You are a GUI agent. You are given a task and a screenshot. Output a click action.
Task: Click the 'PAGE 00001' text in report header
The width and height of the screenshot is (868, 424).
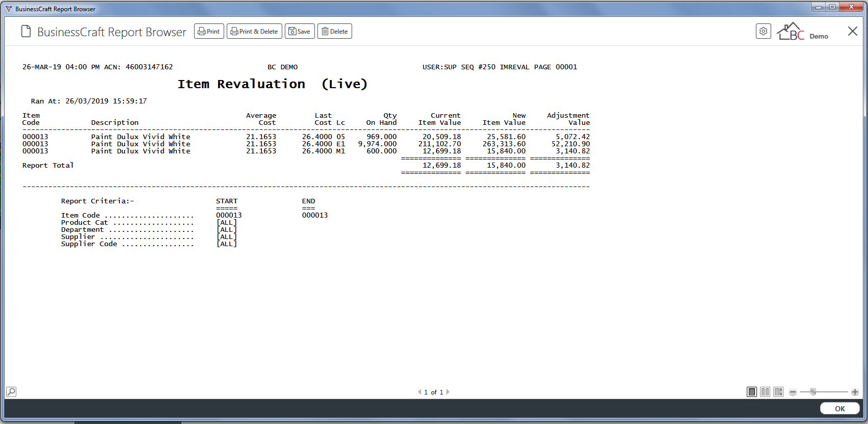pyautogui.click(x=556, y=67)
